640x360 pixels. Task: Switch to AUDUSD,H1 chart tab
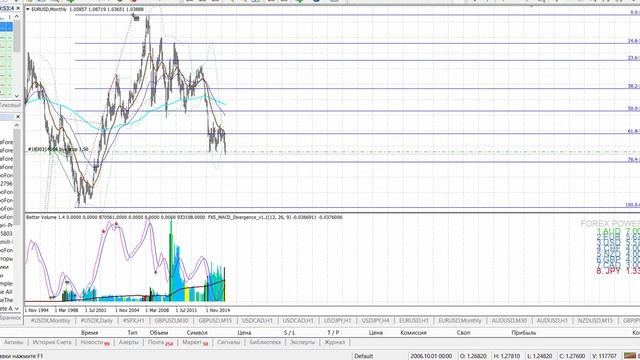tap(552, 321)
